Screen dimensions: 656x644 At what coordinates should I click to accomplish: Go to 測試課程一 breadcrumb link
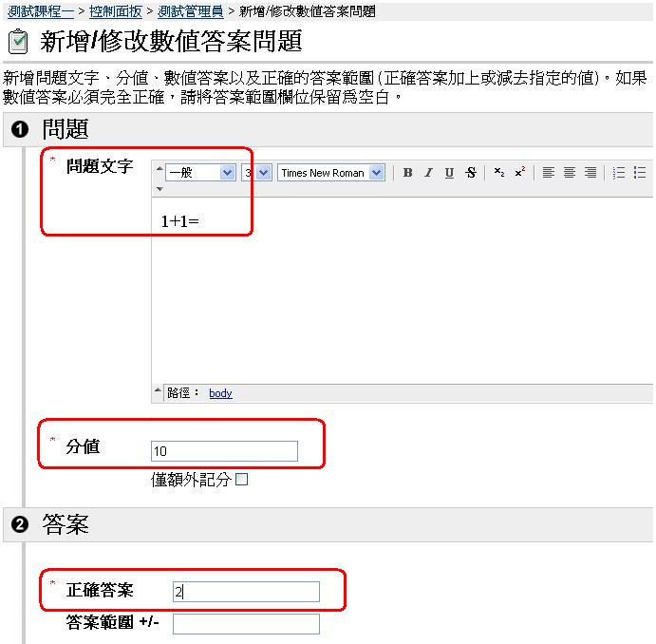pyautogui.click(x=41, y=11)
